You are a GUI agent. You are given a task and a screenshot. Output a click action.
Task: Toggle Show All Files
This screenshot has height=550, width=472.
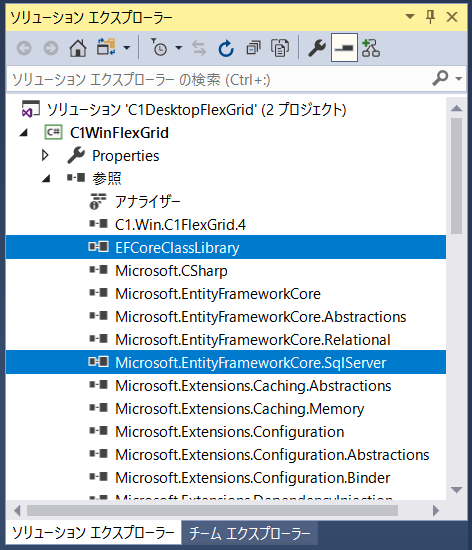pyautogui.click(x=280, y=48)
